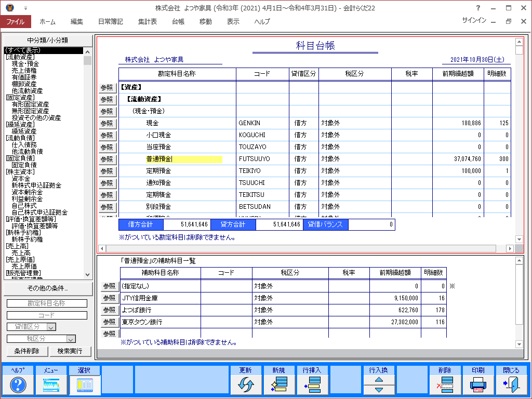532x399 pixels.
Task: Click 参照 button for 普通預金 row
Action: [x=107, y=159]
